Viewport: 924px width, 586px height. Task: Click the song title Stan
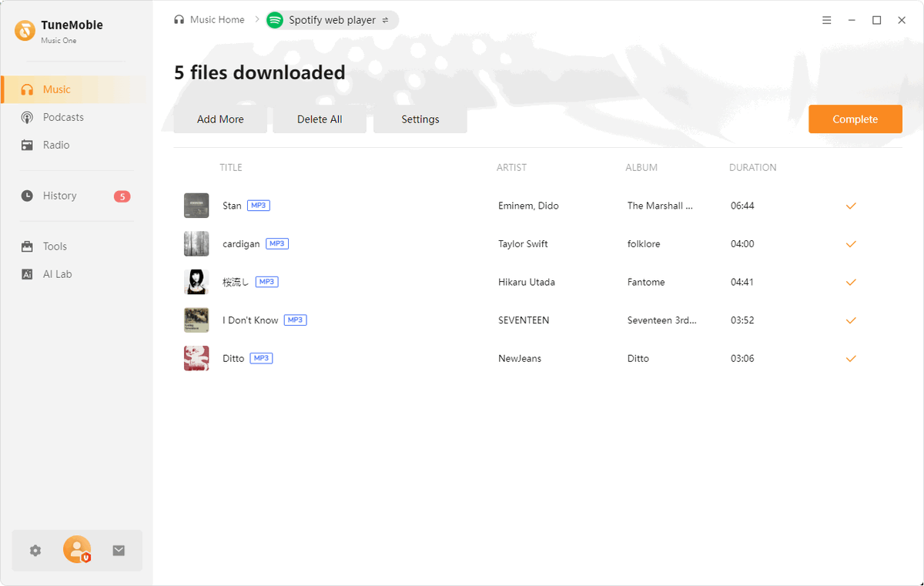click(232, 206)
